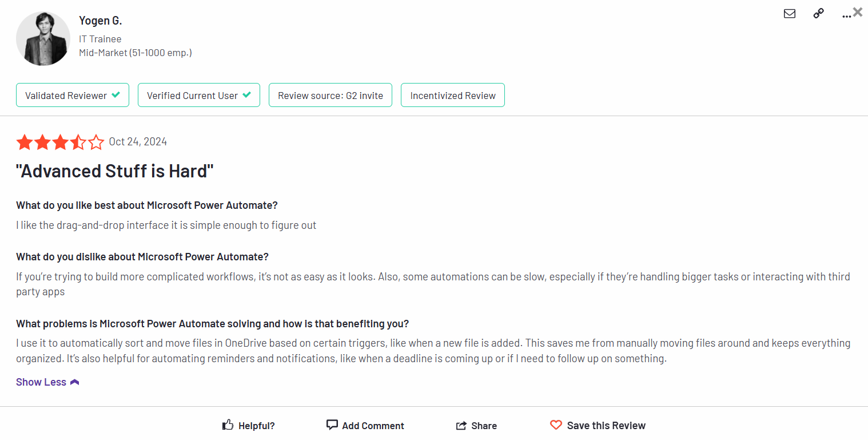Open Yogen G.'s profile photo
The height and width of the screenshot is (440, 868).
pyautogui.click(x=43, y=38)
